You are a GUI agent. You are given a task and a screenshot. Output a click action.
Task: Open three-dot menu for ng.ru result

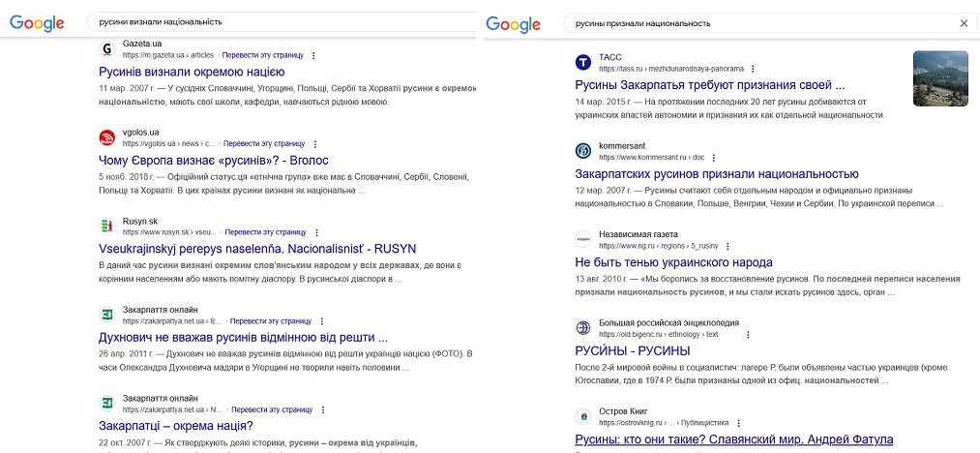[728, 247]
